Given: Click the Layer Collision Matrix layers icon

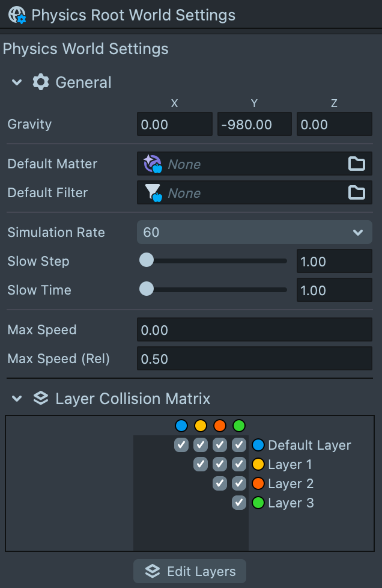Looking at the screenshot, I should [x=40, y=398].
